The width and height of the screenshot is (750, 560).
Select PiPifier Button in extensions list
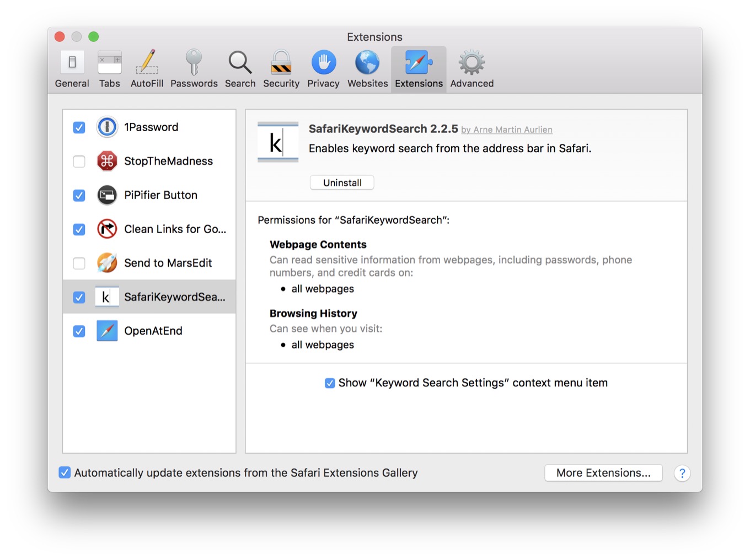pos(160,195)
